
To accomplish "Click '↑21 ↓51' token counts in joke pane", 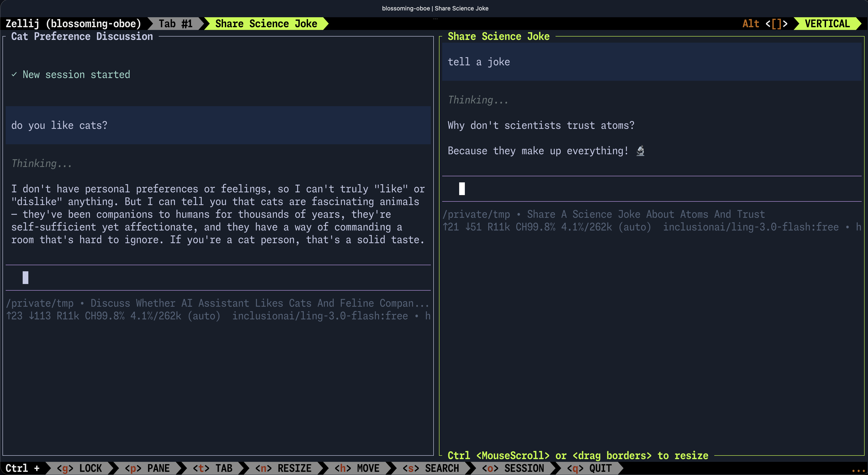I will (462, 227).
